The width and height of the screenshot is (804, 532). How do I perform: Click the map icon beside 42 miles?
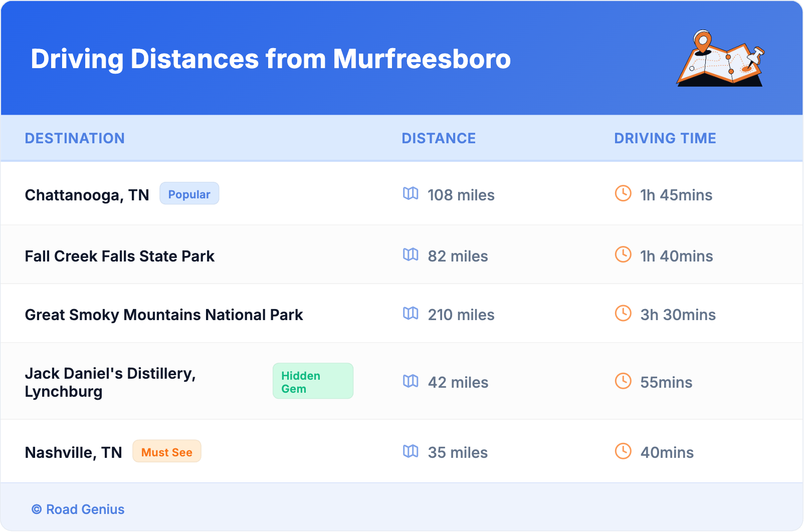click(x=411, y=381)
